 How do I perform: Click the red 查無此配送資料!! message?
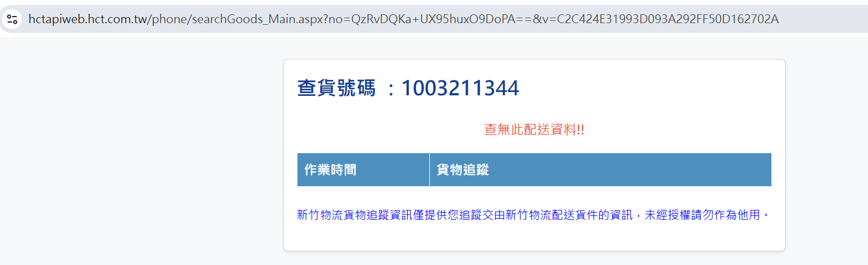click(534, 129)
